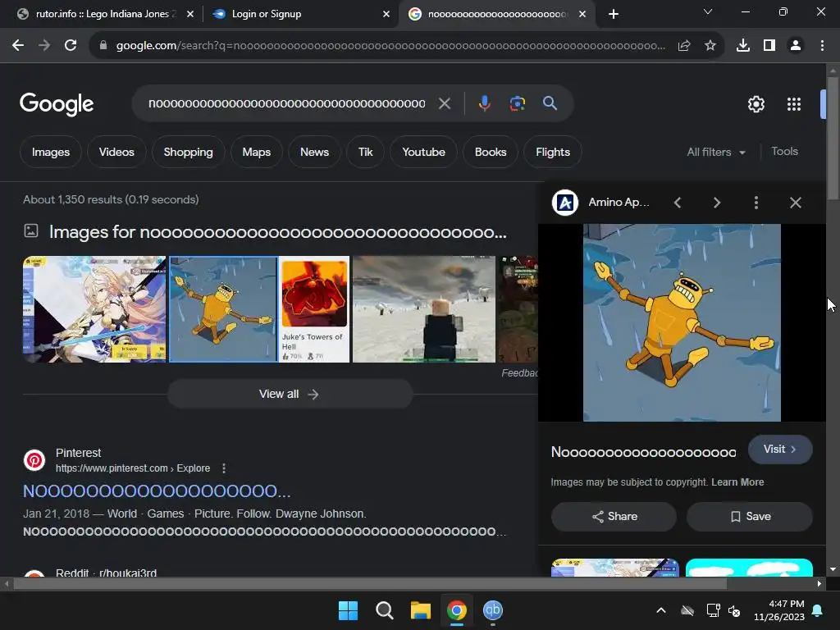Show hidden system tray icons
840x630 pixels.
click(661, 610)
